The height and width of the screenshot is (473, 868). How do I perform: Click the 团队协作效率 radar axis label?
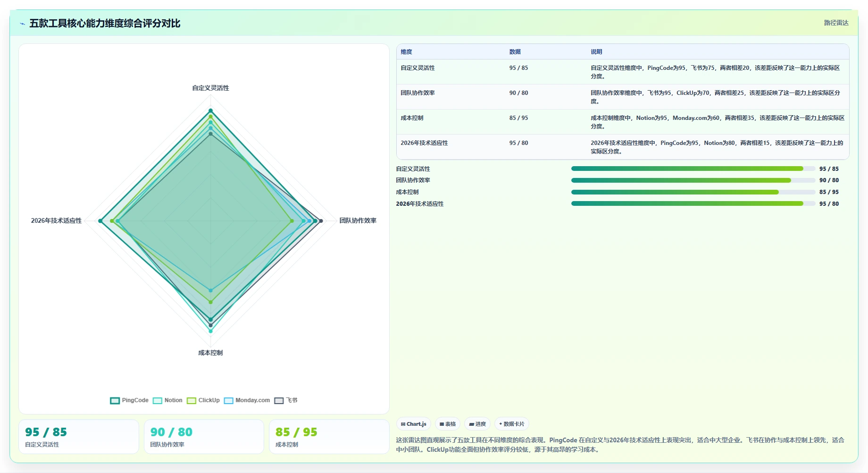point(358,220)
